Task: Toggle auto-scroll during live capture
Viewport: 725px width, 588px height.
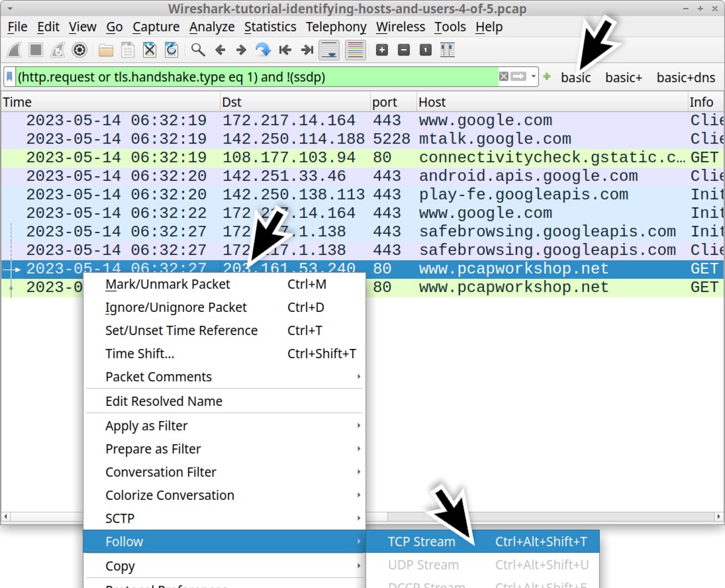Action: click(x=329, y=50)
